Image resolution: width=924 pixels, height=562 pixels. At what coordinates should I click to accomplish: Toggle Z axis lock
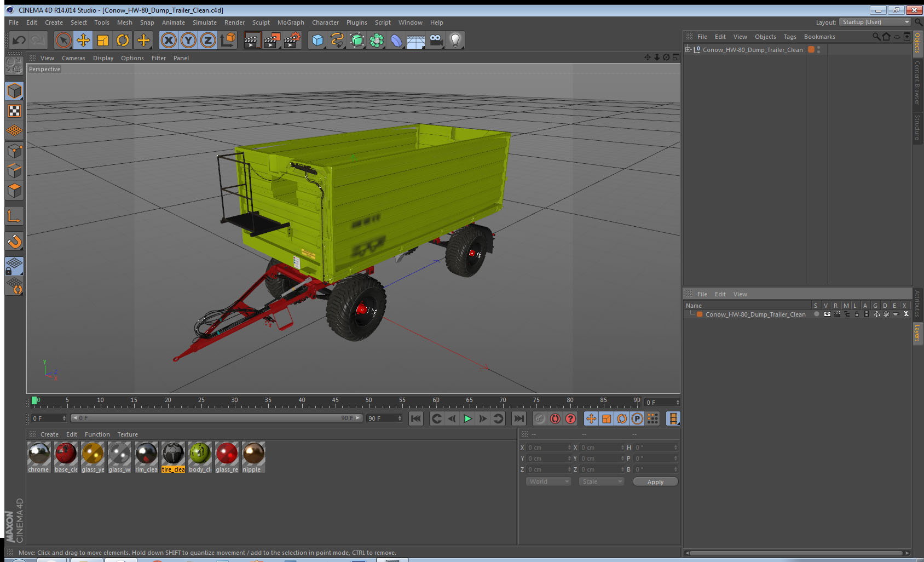[208, 40]
